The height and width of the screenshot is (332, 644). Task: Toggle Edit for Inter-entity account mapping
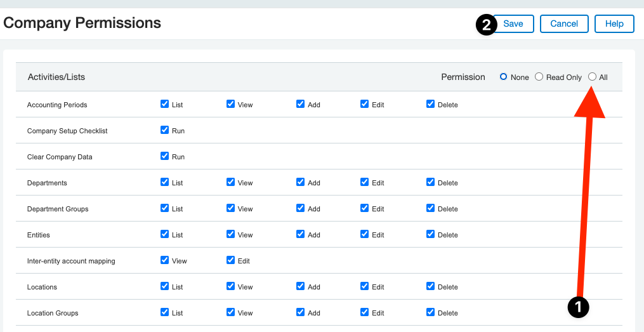[x=230, y=260]
